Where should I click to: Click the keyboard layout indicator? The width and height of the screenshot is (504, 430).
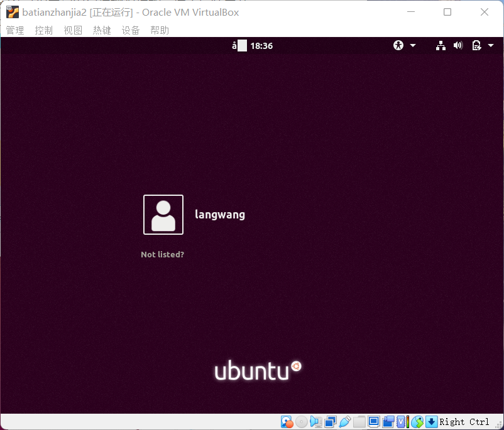tap(239, 46)
